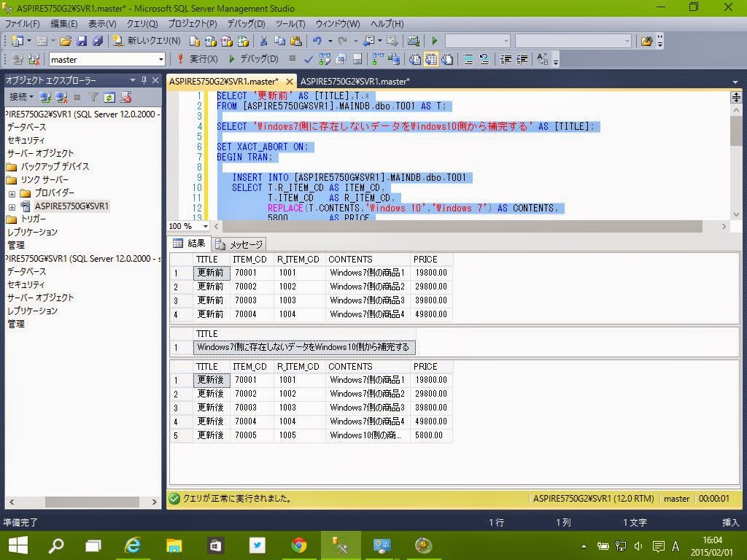Toggle Results to Text output mode

tap(415, 59)
